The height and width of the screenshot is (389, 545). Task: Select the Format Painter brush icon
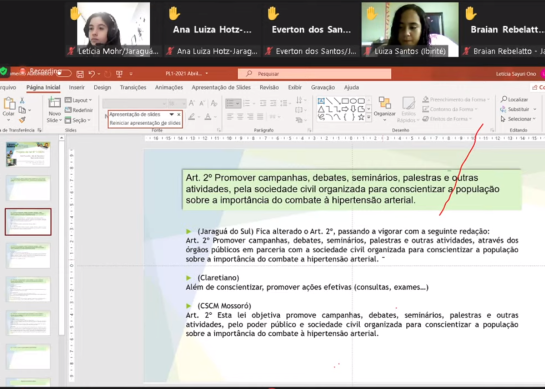pos(22,120)
